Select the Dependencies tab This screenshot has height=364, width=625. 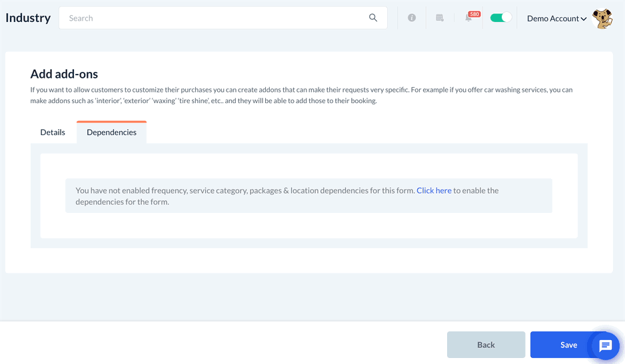pos(111,132)
